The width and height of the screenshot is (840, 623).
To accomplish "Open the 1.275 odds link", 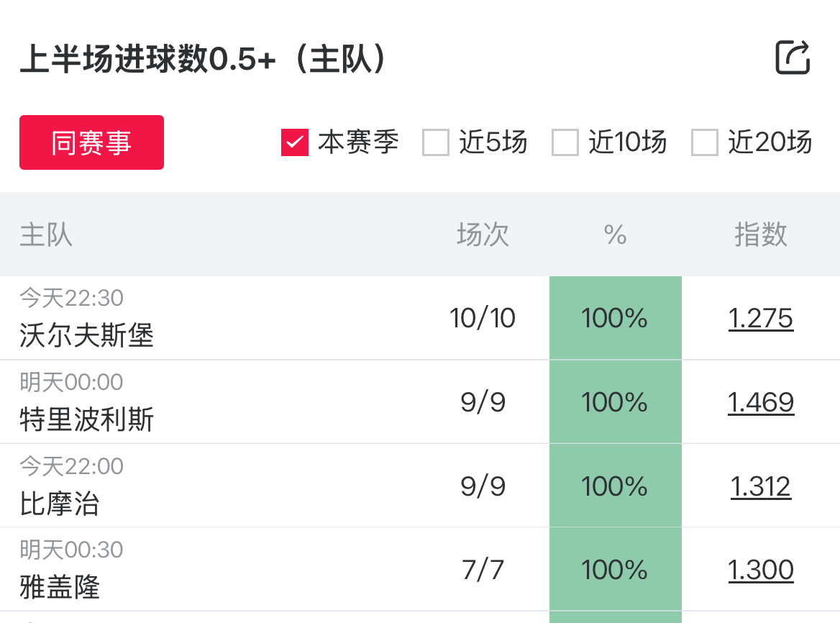I will tap(761, 318).
